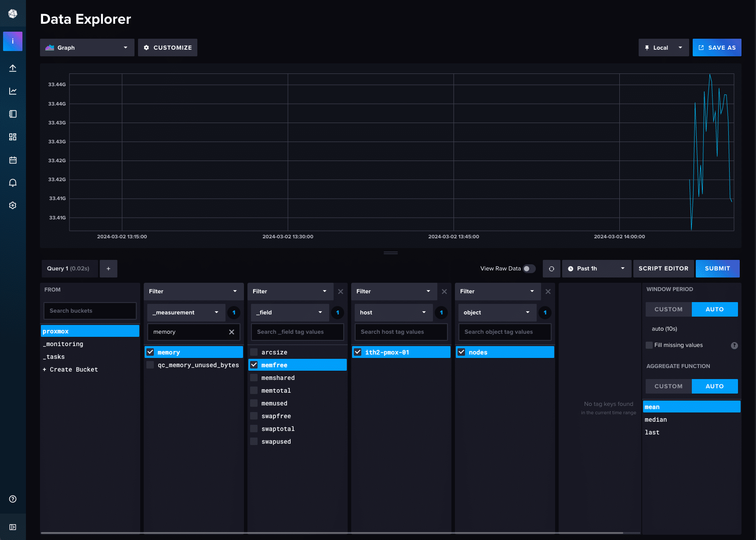
Task: Open the _measurement filter dropdown
Action: 185,312
